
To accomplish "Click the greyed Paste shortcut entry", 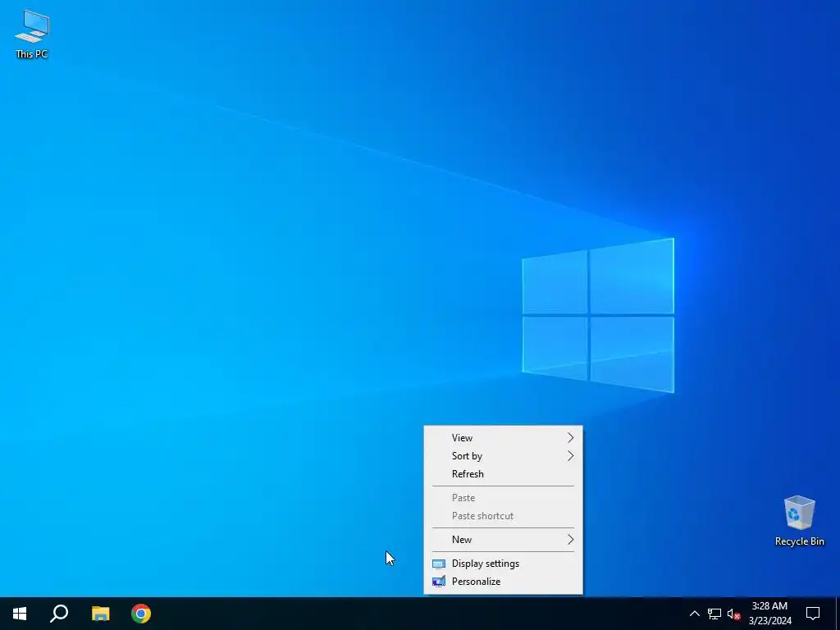I will tap(503, 516).
